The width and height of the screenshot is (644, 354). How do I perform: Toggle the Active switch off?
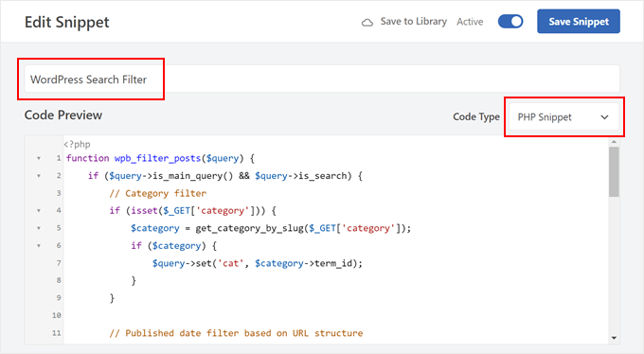[510, 22]
